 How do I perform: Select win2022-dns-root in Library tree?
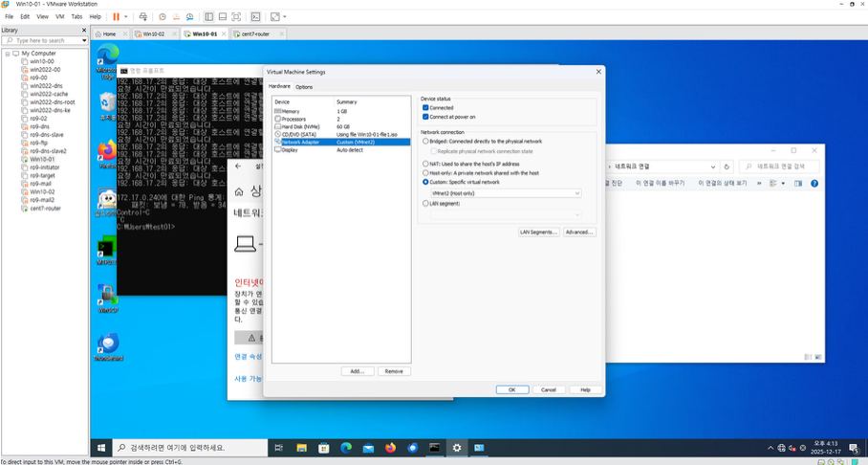[x=52, y=102]
